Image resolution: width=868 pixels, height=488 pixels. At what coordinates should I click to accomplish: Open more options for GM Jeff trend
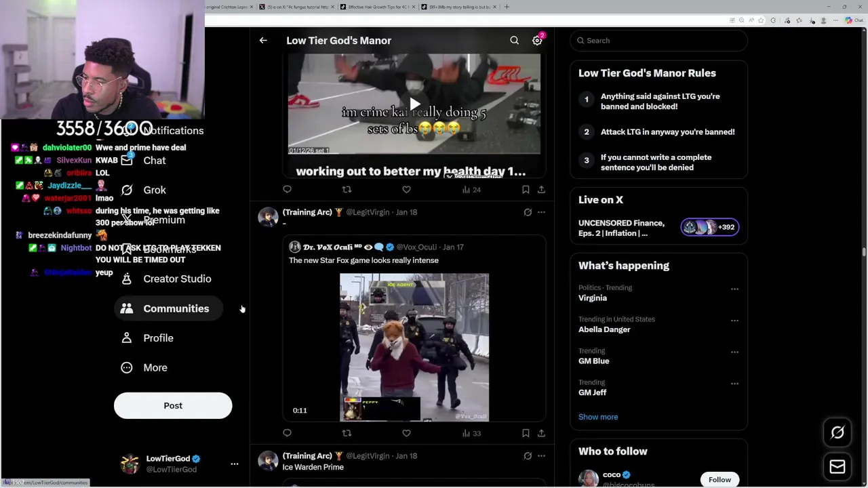coord(734,384)
